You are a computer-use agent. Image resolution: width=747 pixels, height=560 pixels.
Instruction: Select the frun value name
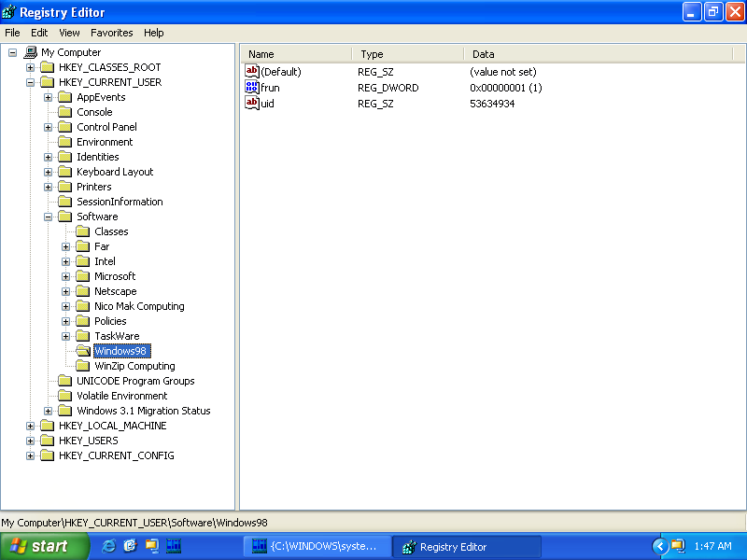click(x=270, y=88)
